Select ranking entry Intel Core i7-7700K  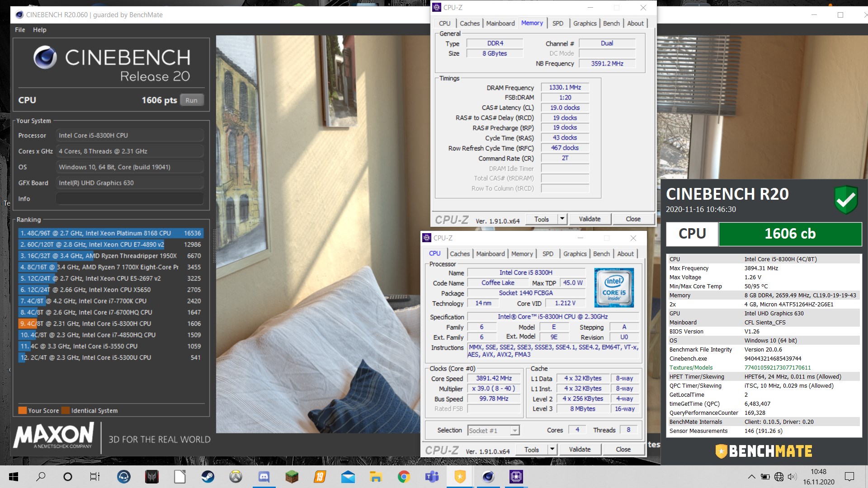point(111,301)
